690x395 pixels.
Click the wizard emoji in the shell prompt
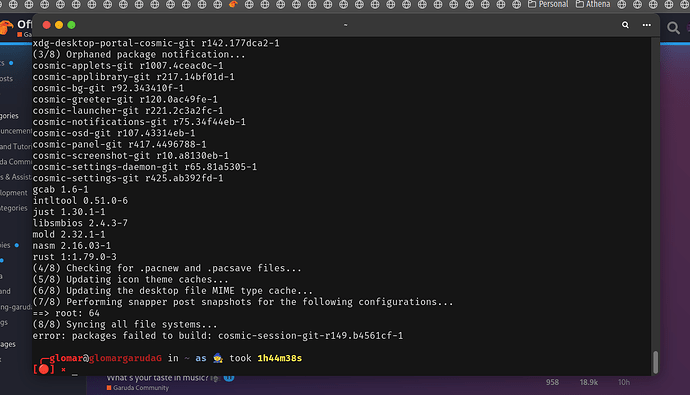(x=217, y=358)
